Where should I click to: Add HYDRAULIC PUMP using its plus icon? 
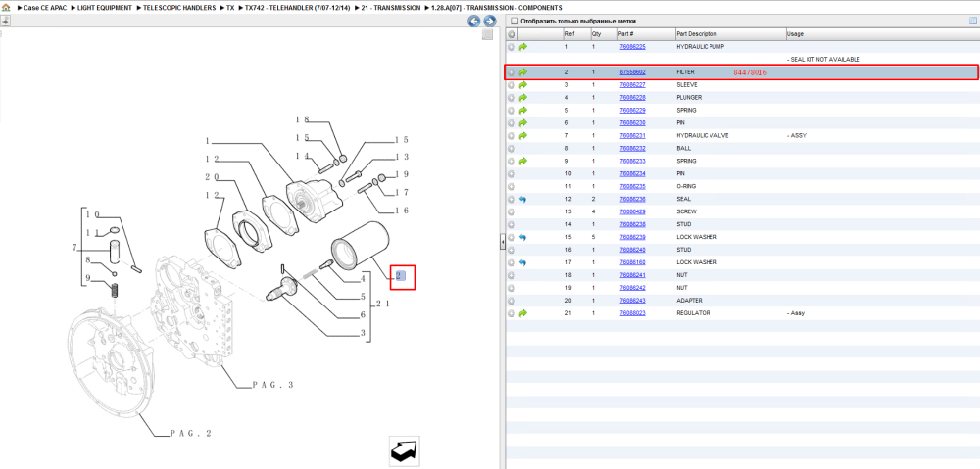pos(512,47)
